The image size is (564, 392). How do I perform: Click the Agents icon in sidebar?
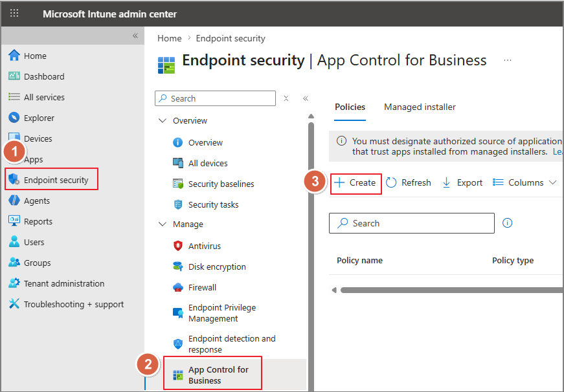point(14,200)
